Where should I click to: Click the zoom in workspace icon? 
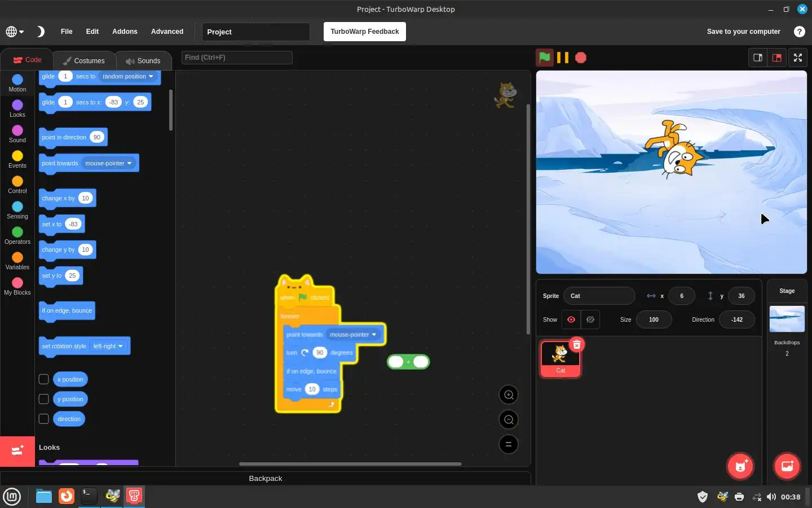509,395
